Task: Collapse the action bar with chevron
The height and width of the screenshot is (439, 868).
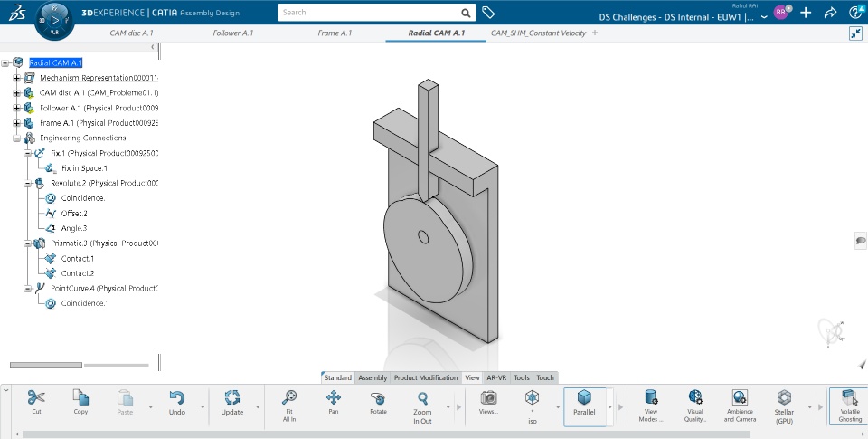Action: click(x=6, y=390)
